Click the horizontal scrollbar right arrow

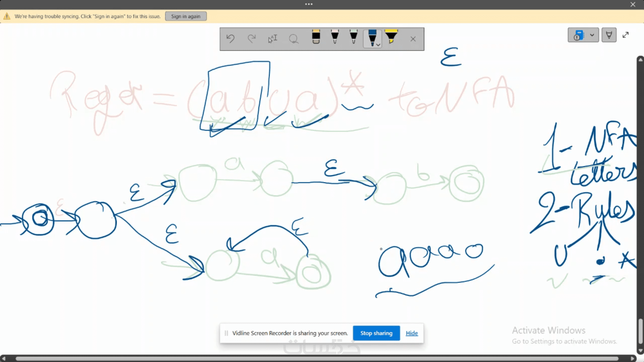point(633,358)
